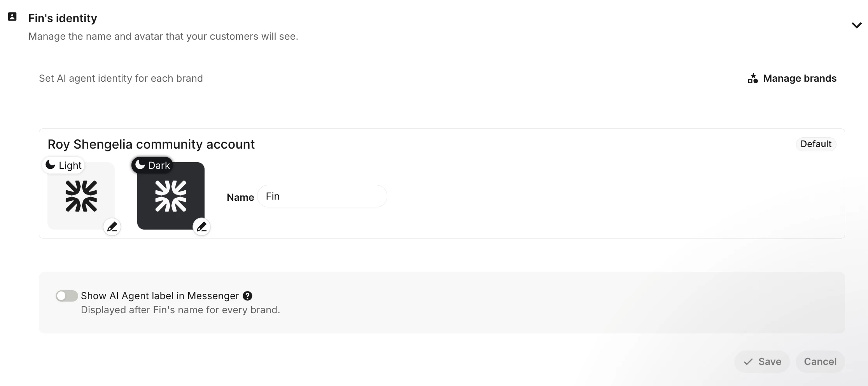Click the Fin's identity section heading
The width and height of the screenshot is (868, 386).
[63, 18]
